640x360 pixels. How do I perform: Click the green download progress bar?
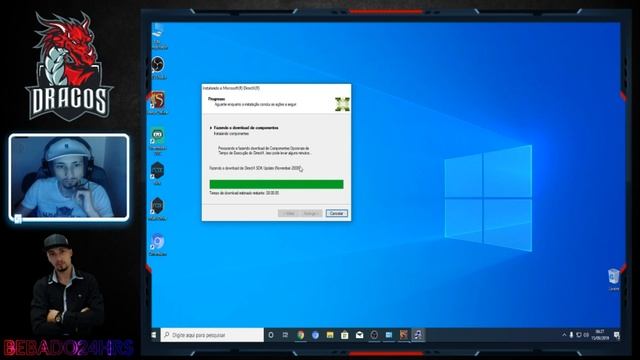(x=276, y=184)
